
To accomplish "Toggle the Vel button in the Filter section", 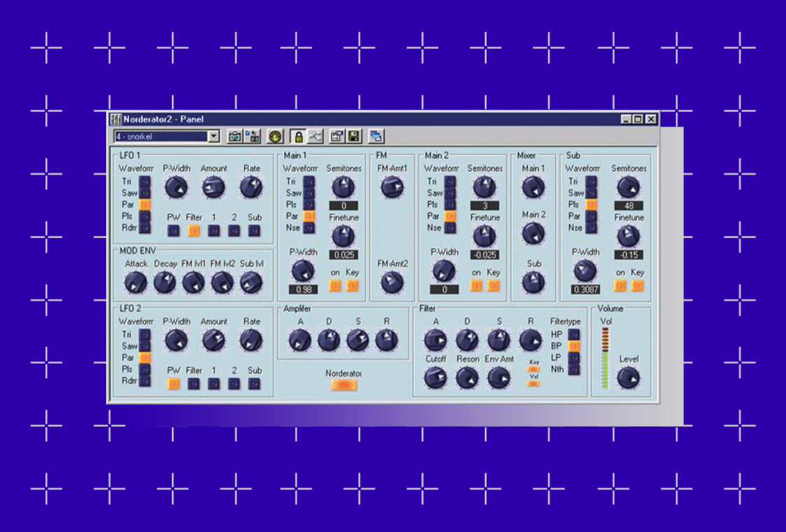I will pos(533,383).
